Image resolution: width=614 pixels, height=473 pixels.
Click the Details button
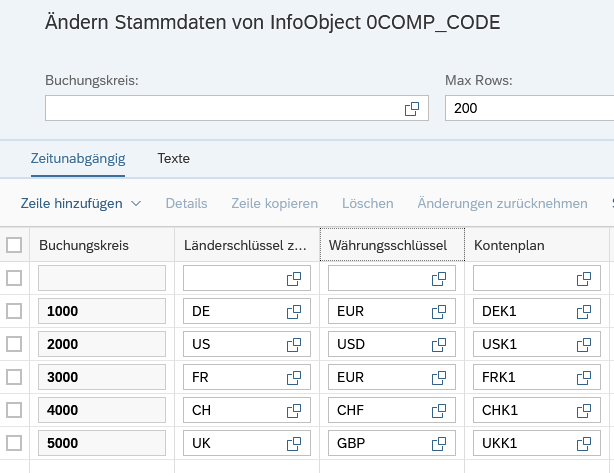click(186, 203)
